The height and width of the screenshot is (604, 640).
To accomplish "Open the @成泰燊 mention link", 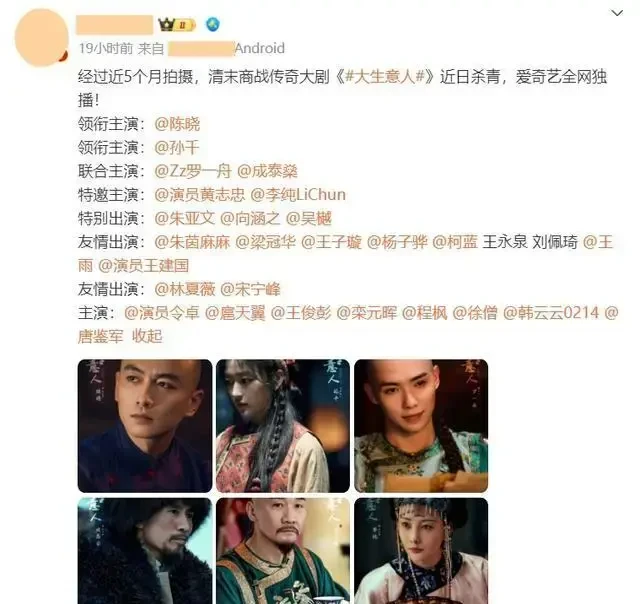I will pyautogui.click(x=267, y=171).
